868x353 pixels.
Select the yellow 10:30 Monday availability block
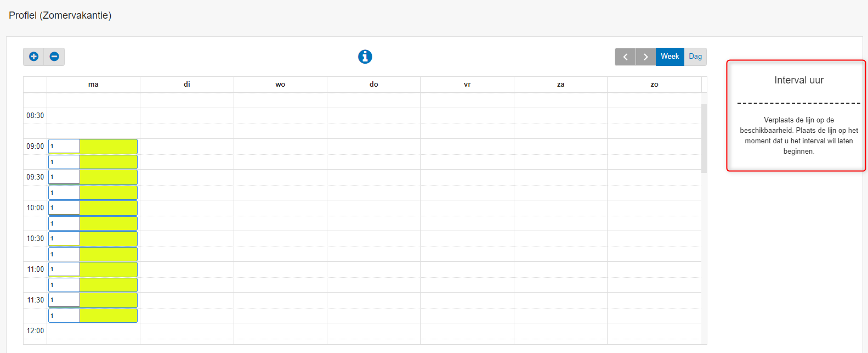pos(108,239)
